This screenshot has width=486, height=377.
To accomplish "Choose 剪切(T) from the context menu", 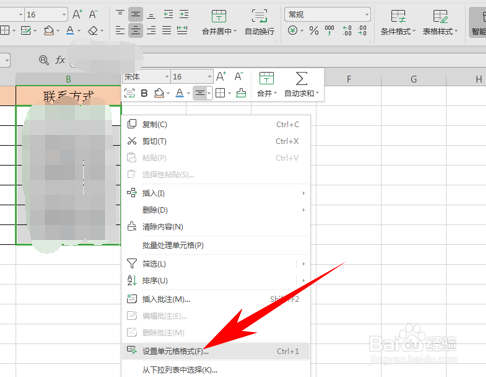I will point(216,141).
